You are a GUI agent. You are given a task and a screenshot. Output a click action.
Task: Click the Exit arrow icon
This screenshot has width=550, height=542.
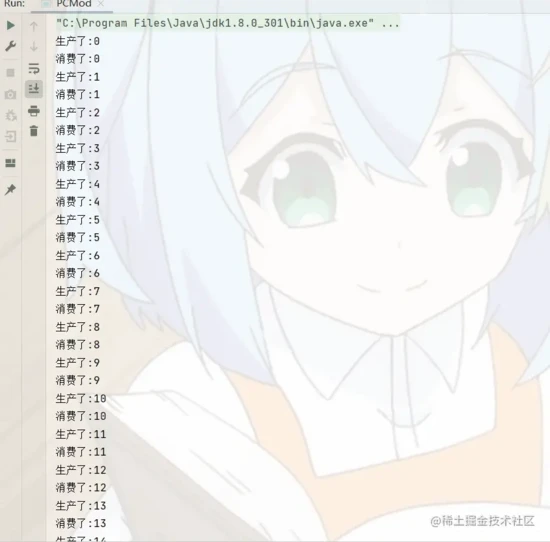tap(11, 136)
